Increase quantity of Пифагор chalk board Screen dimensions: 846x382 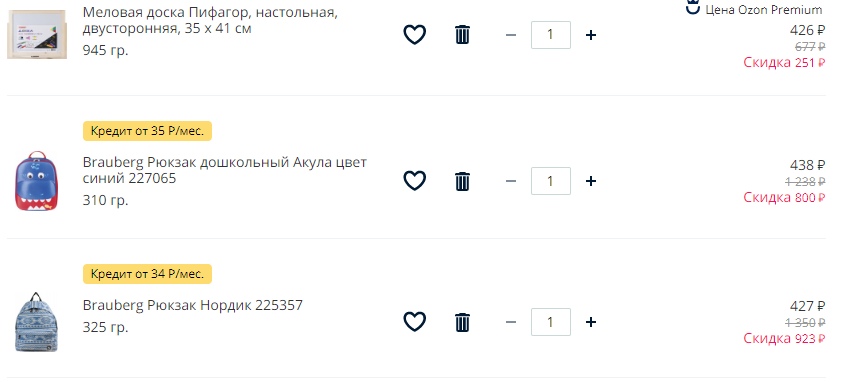pos(591,35)
